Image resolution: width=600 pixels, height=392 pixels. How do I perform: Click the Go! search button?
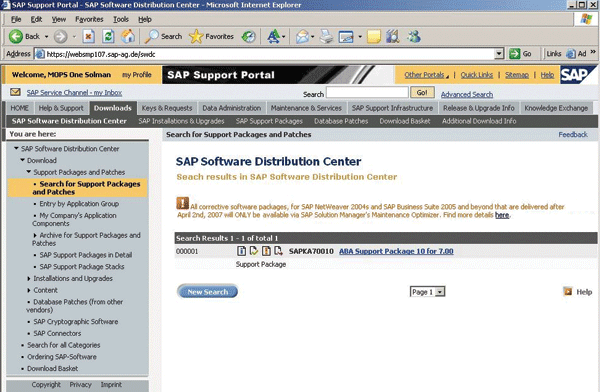(x=422, y=93)
